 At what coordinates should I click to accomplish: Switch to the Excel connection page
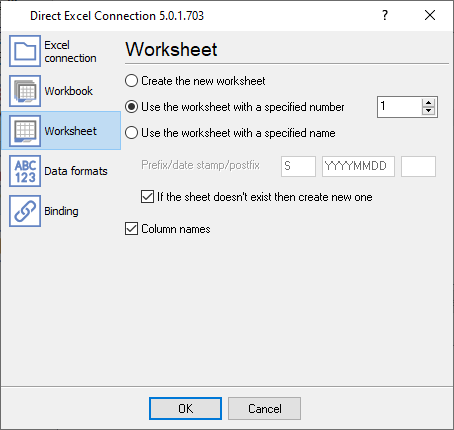click(x=70, y=51)
